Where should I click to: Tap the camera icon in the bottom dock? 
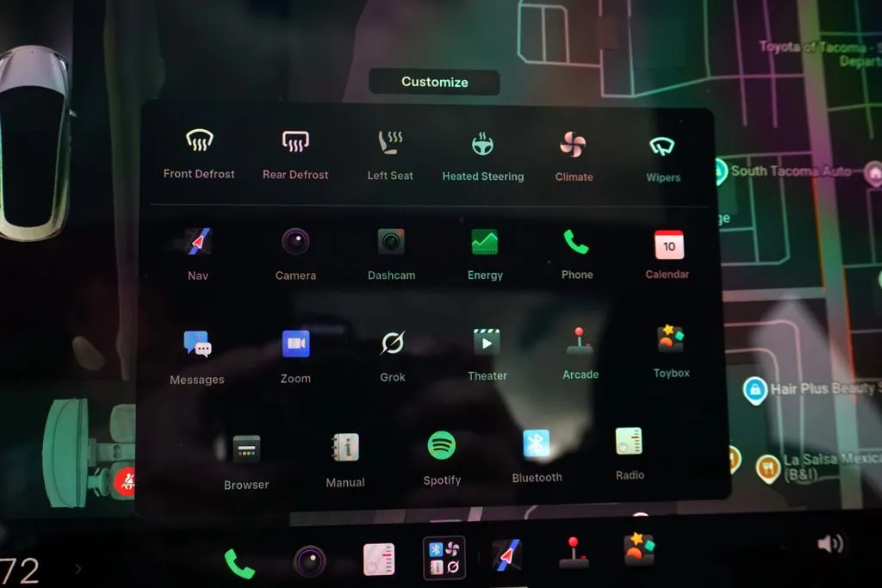pyautogui.click(x=309, y=561)
